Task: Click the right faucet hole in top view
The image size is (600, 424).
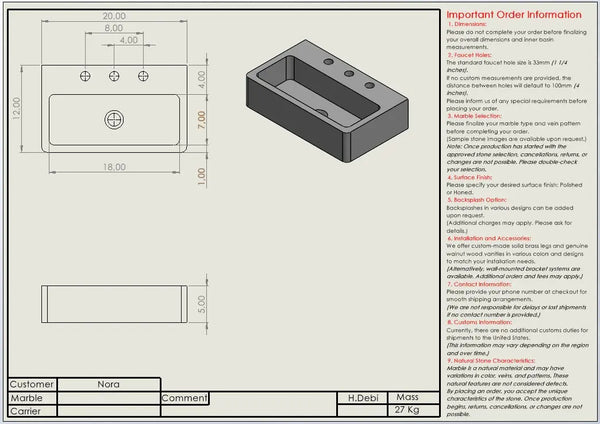Action: coord(143,76)
